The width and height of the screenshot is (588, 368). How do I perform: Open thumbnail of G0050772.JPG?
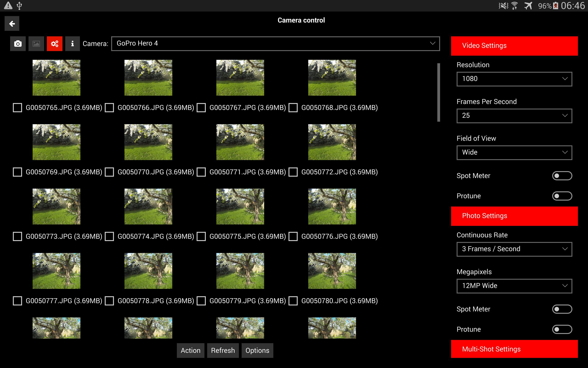click(332, 142)
